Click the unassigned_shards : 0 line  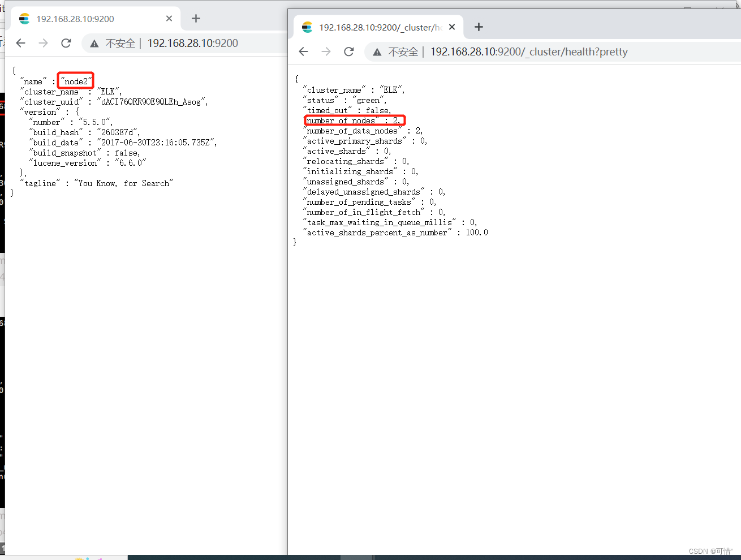(356, 182)
